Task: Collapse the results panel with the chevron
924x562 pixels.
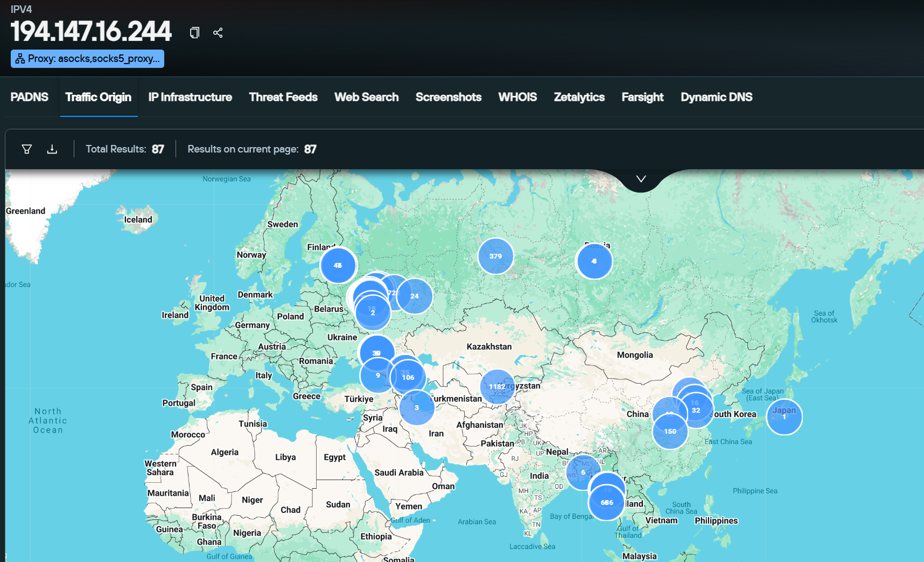Action: pos(640,178)
